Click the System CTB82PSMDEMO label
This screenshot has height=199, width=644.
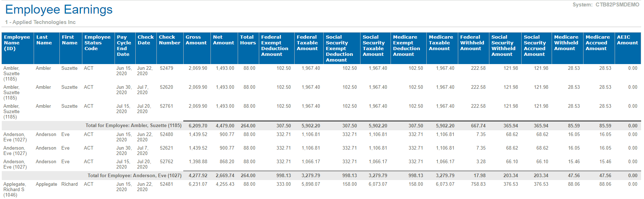pos(605,5)
